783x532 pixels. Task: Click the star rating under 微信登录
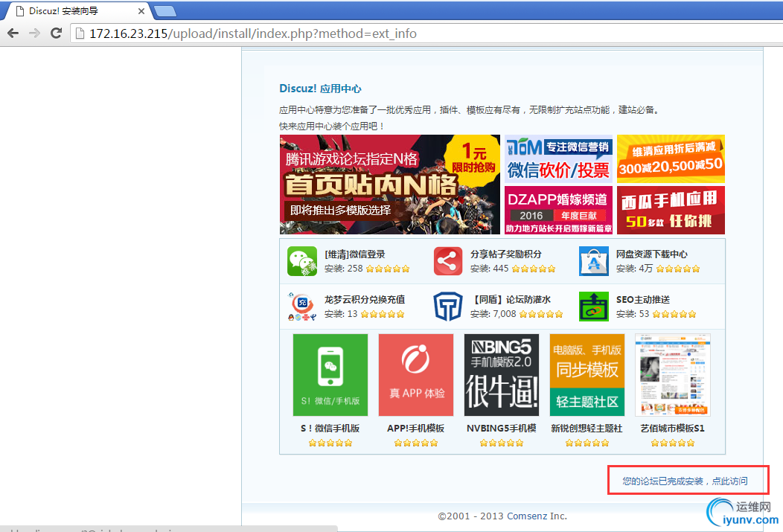388,269
